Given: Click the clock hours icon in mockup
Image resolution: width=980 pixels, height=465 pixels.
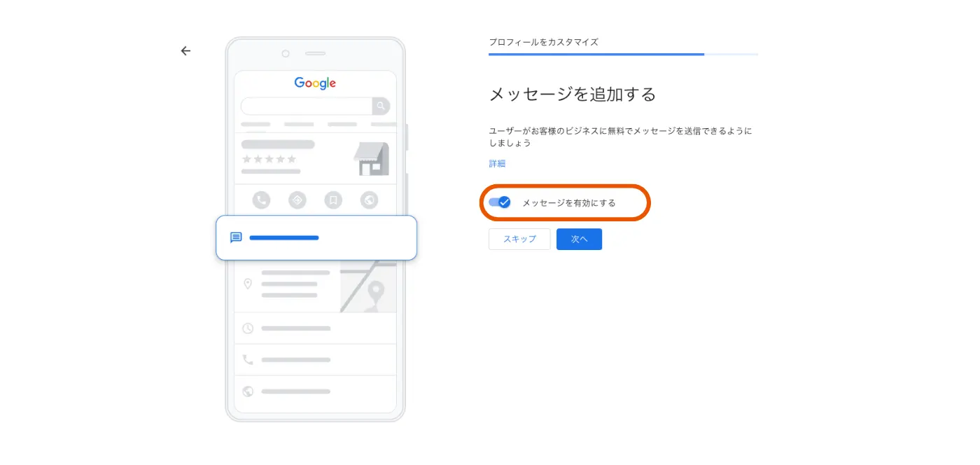Looking at the screenshot, I should coord(248,328).
